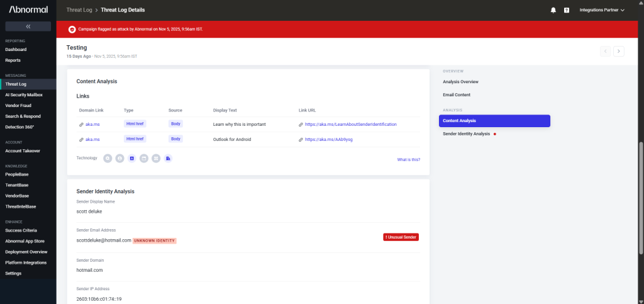Open Dashboard in the sidebar
Viewport: 644px width, 304px height.
coord(16,49)
